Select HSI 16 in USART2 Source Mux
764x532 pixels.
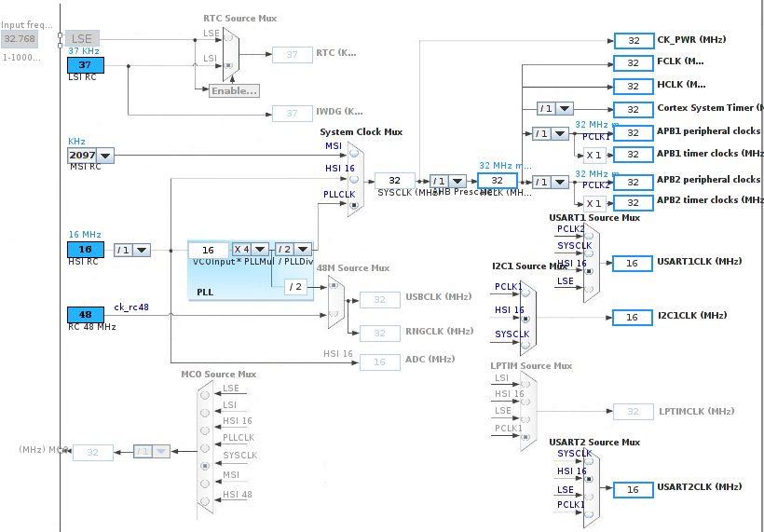589,479
